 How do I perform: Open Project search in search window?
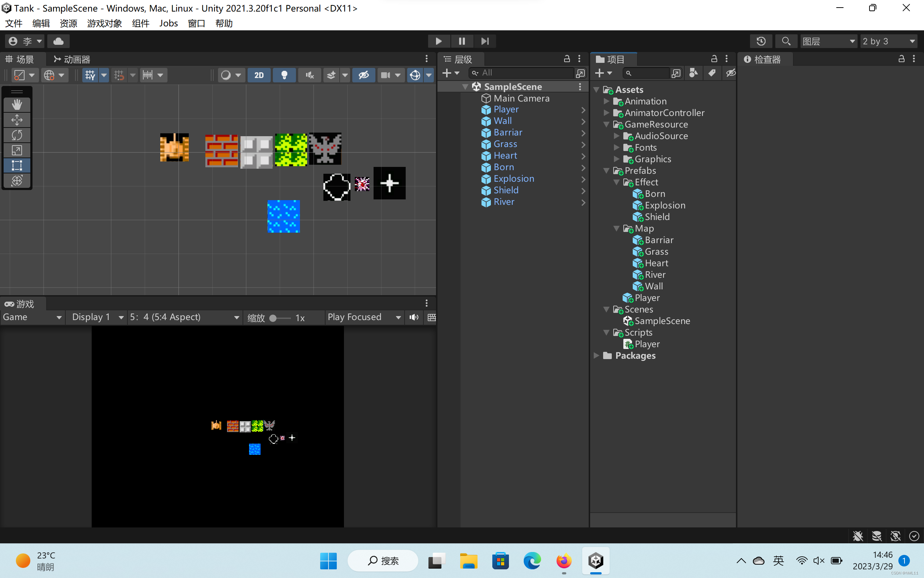[676, 73]
